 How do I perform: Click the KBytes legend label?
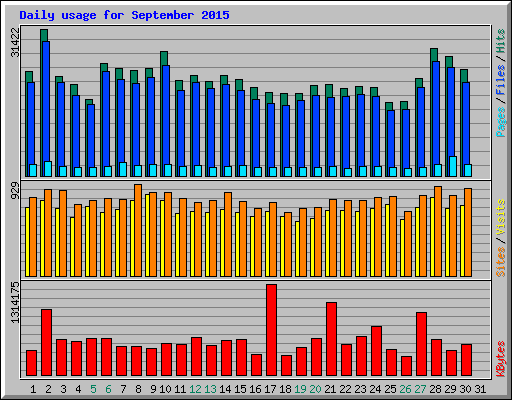[x=501, y=359]
